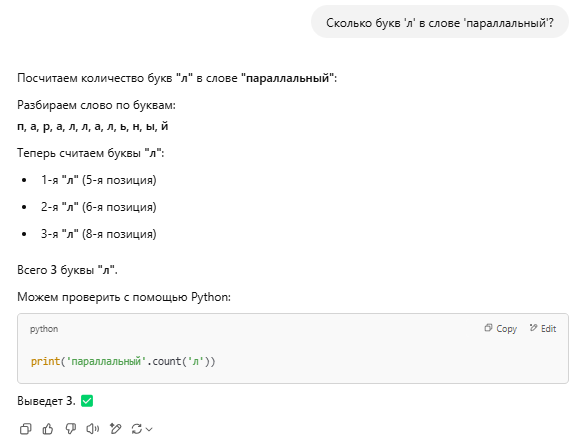Select bullet '3-я "л" (8-я позиция)'
584x442 pixels.
click(99, 234)
